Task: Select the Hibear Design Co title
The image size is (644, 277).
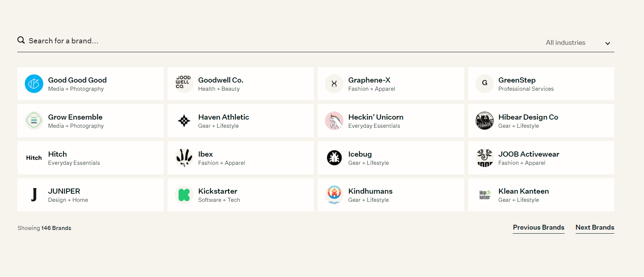Action: [x=528, y=117]
